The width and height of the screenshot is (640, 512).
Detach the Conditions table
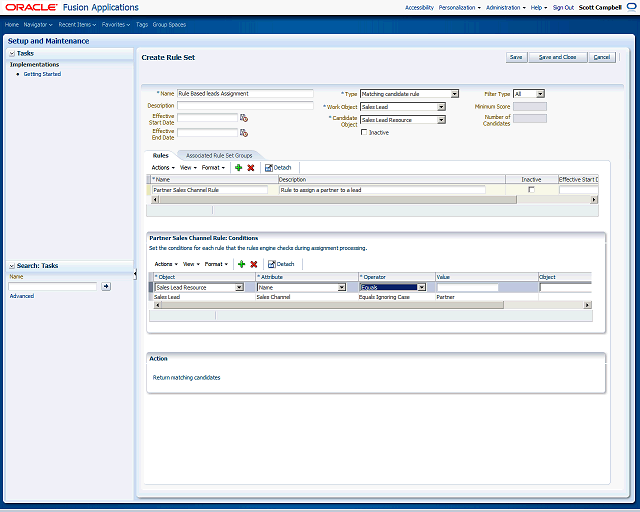pyautogui.click(x=281, y=264)
